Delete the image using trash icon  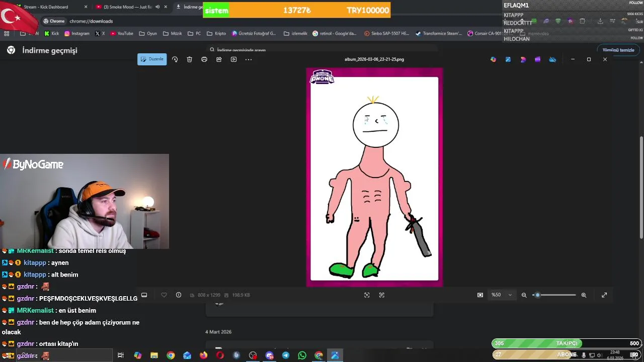click(189, 59)
